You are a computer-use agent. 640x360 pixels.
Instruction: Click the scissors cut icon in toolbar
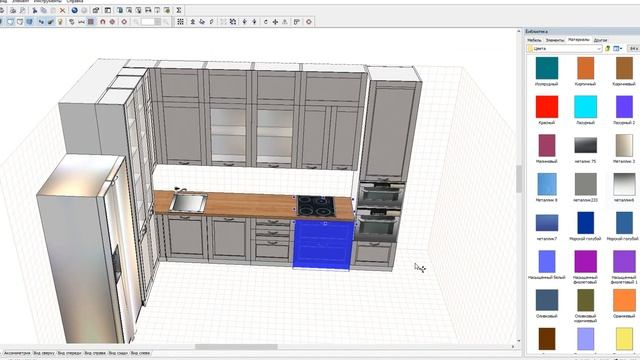(35, 10)
